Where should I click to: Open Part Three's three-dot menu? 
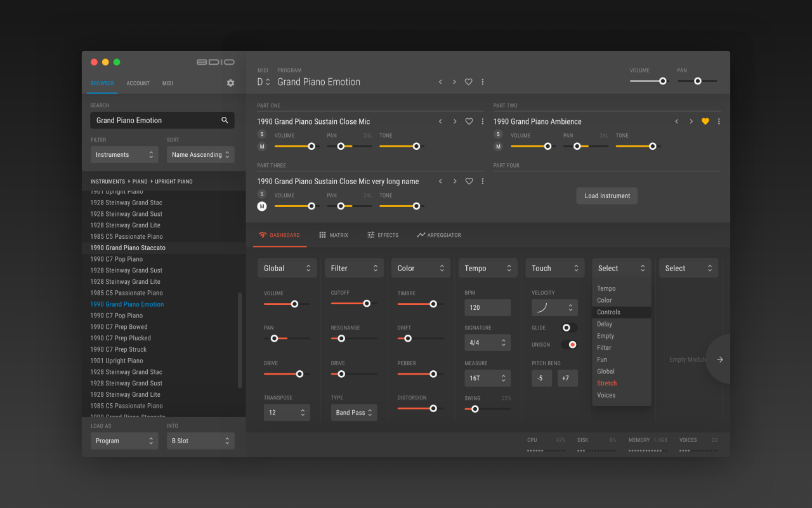tap(483, 181)
